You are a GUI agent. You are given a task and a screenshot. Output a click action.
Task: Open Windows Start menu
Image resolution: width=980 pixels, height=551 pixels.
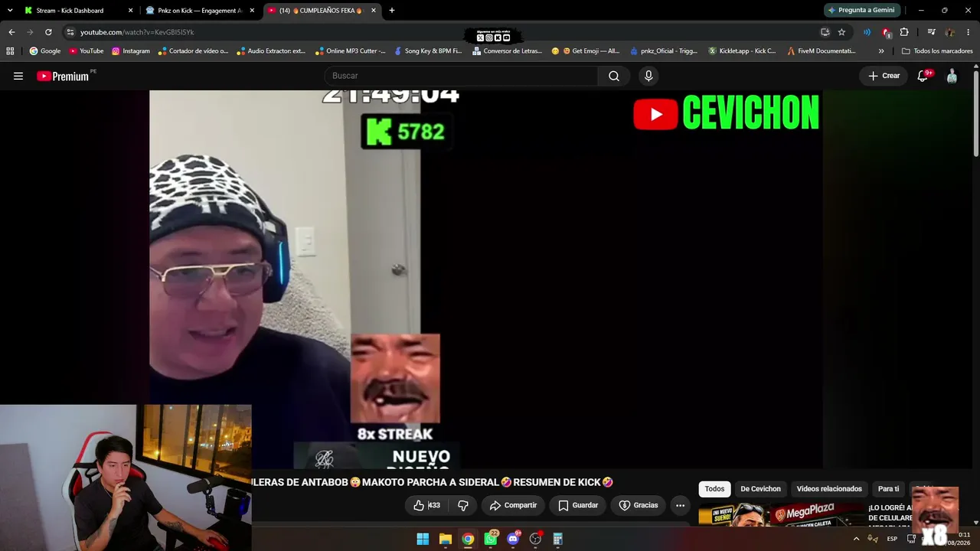coord(423,539)
